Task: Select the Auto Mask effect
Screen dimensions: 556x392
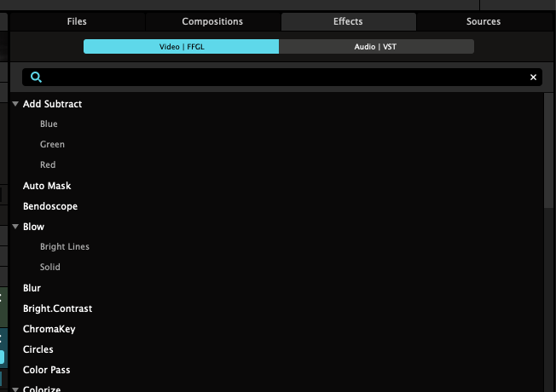Action: click(x=47, y=186)
